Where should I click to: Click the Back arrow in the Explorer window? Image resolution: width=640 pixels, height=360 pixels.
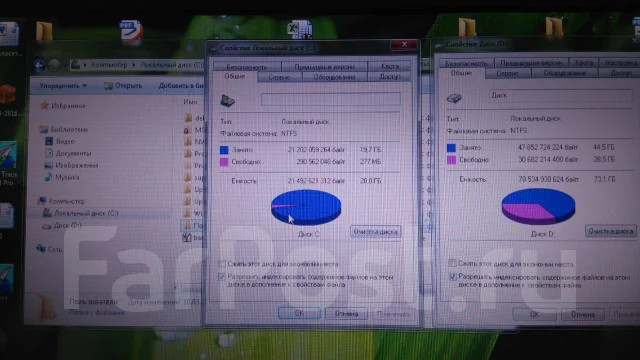[39, 65]
